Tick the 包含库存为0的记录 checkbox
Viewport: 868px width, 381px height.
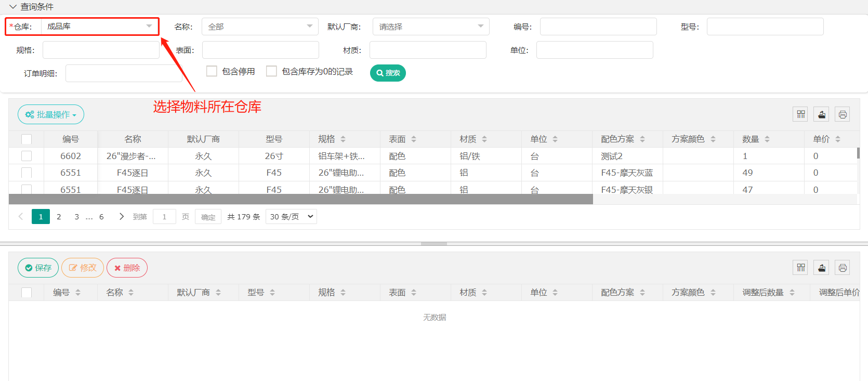click(271, 71)
